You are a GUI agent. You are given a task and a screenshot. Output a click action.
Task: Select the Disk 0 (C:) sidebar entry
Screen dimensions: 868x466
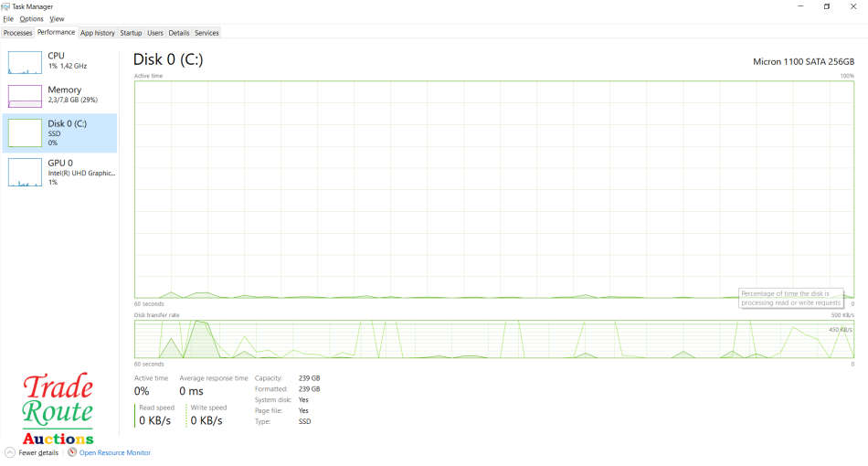(x=60, y=132)
